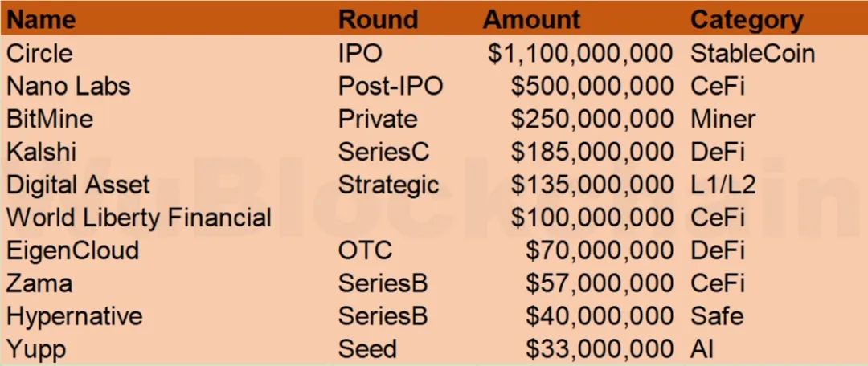Click the Yupp Seed round cell
Screen dimensions: 868x366
(367, 349)
